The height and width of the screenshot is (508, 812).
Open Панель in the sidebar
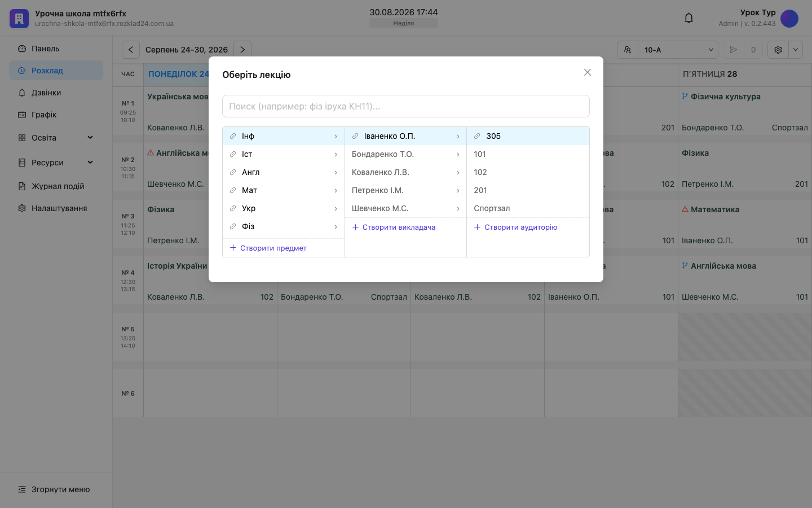tap(56, 49)
